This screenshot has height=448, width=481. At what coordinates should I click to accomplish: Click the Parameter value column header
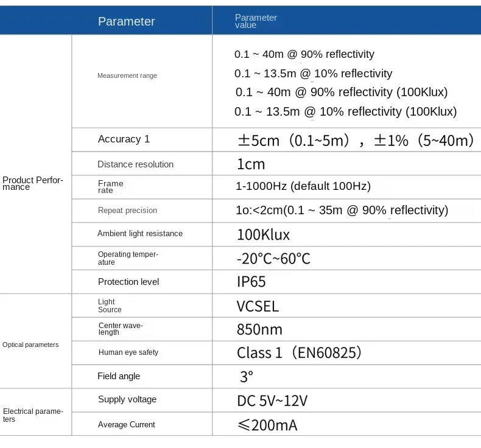256,21
